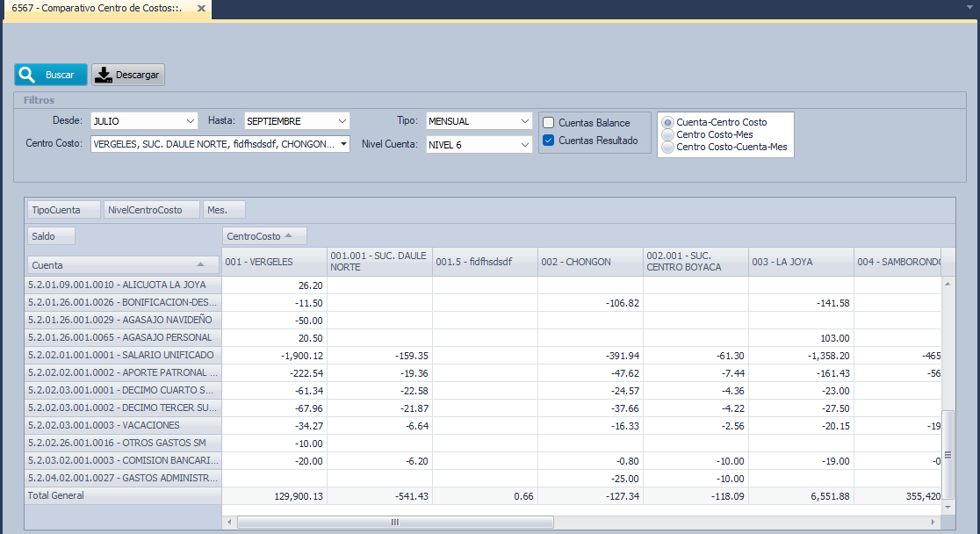The image size is (980, 534).
Task: Click the download icon on Descargar
Action: [104, 75]
